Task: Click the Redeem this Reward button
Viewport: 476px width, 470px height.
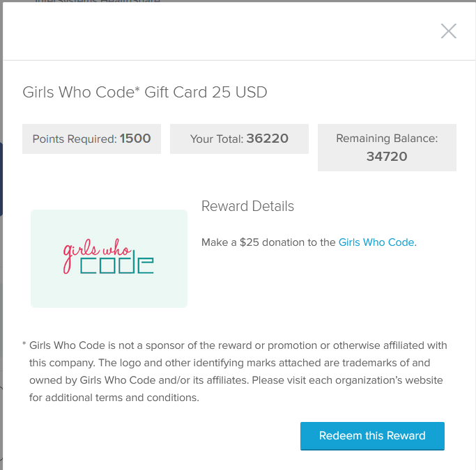Action: point(372,436)
